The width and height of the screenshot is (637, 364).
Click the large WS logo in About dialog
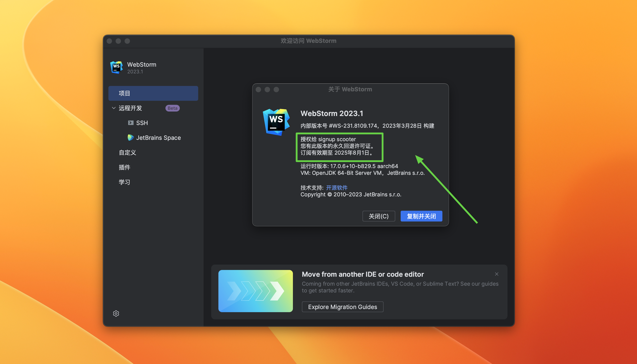(x=277, y=122)
